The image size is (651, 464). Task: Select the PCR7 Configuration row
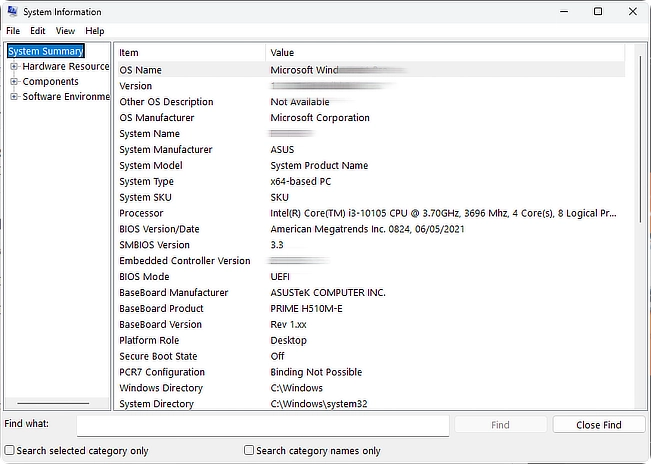(x=371, y=372)
